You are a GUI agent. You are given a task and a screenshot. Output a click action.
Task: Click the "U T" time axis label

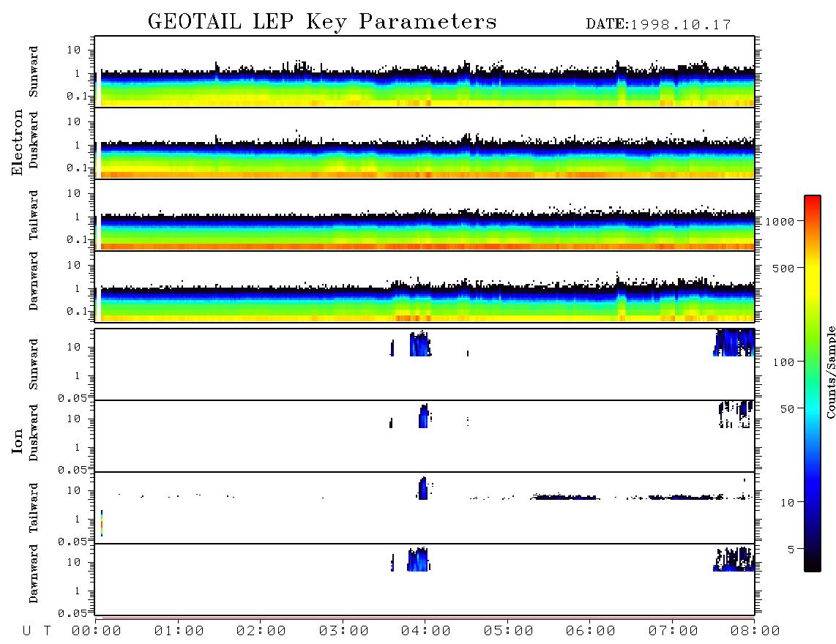[37, 631]
